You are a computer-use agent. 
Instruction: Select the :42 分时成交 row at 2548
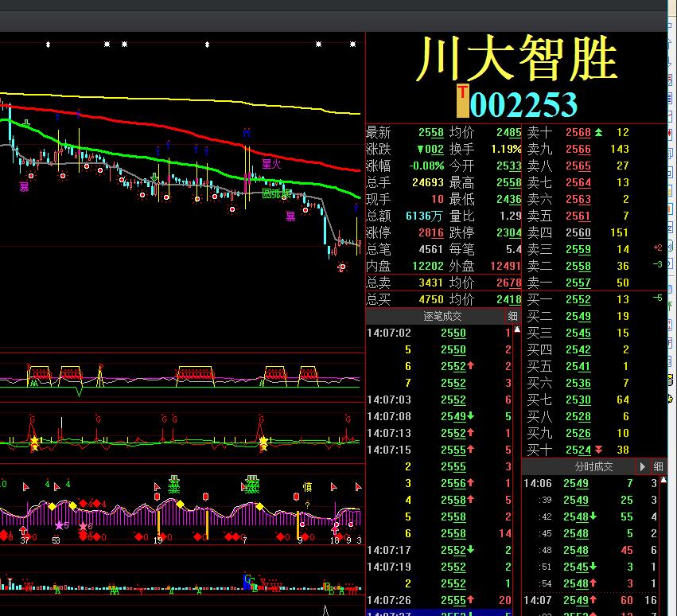coord(590,517)
